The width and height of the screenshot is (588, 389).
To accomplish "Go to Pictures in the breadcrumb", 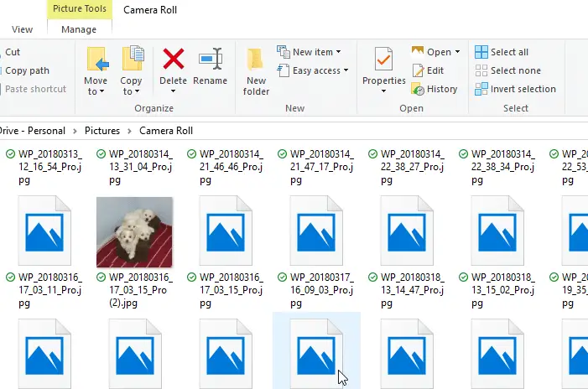I will 102,131.
